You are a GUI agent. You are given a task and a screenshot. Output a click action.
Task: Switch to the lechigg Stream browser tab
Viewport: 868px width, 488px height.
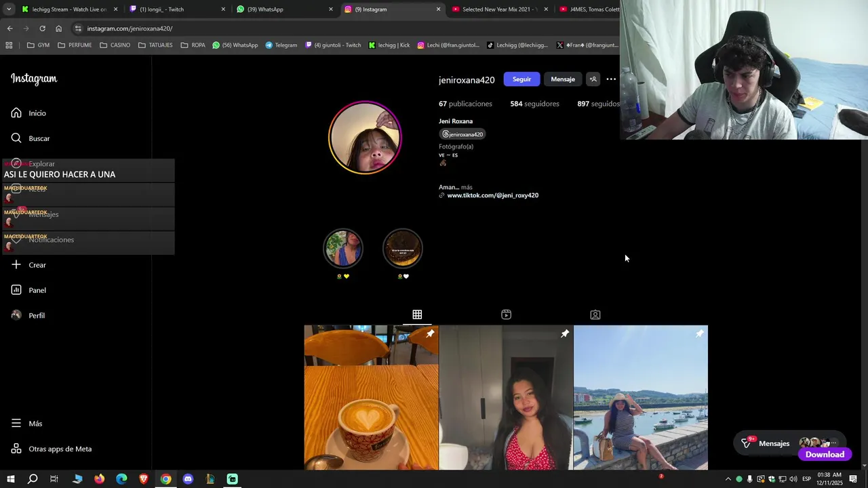point(68,9)
